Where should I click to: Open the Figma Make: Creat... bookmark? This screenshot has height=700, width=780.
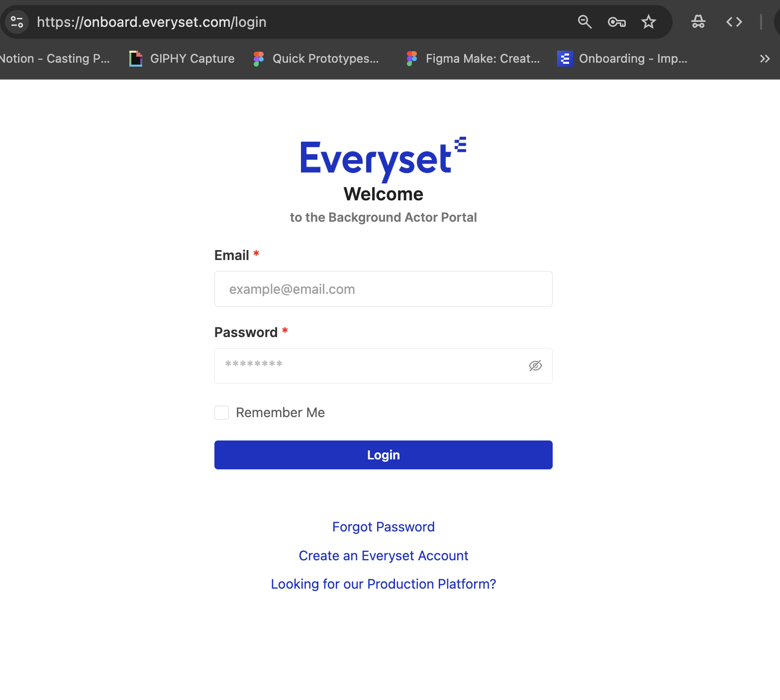[473, 59]
